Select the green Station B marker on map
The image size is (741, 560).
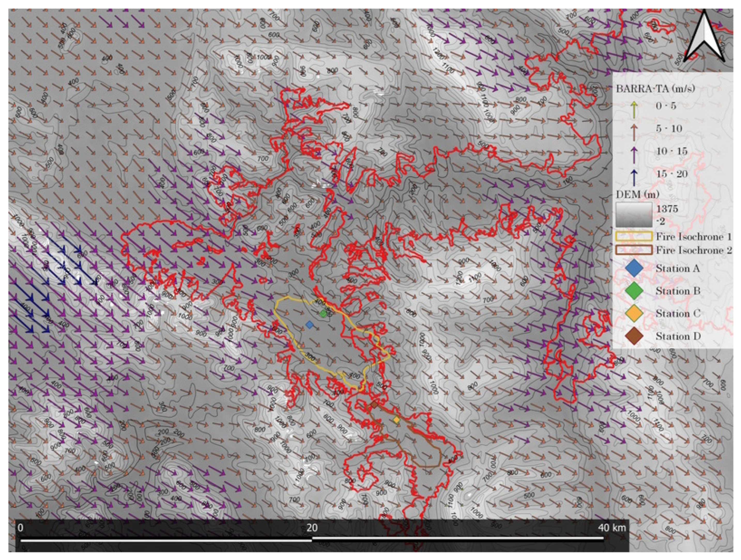[323, 314]
